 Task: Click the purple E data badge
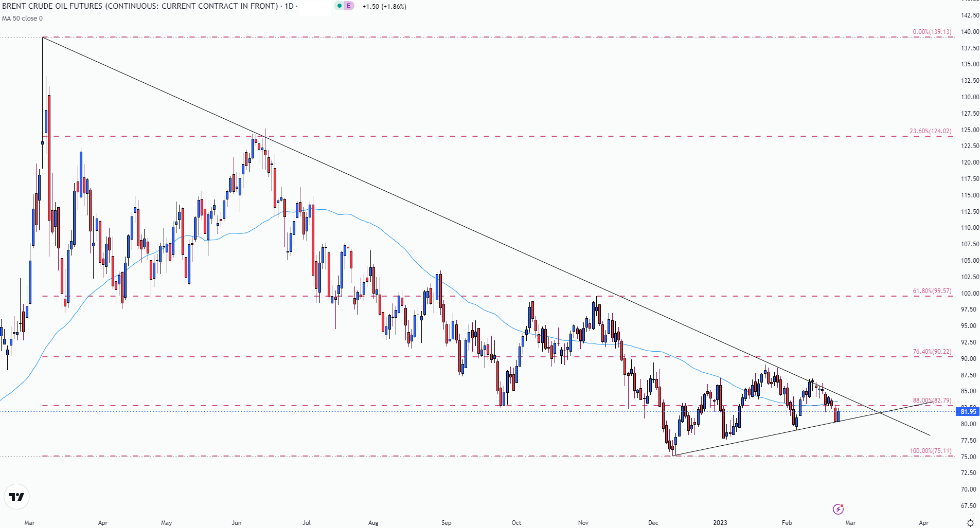[x=349, y=6]
